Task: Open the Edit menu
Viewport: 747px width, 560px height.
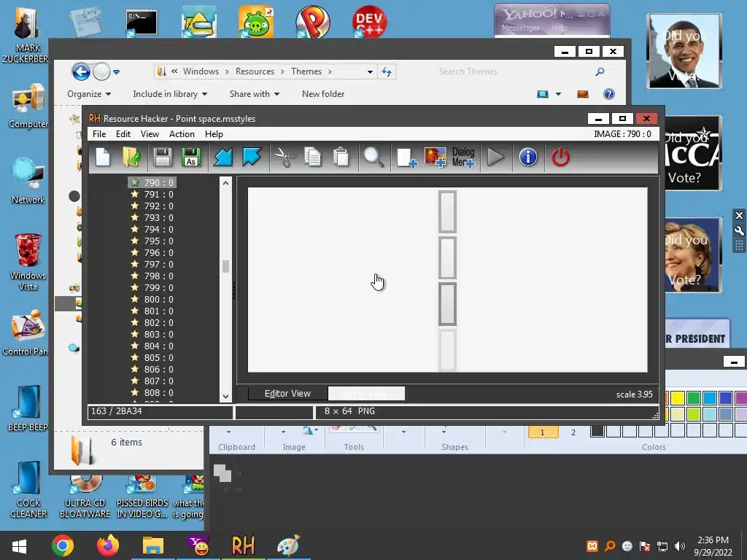Action: [x=123, y=134]
